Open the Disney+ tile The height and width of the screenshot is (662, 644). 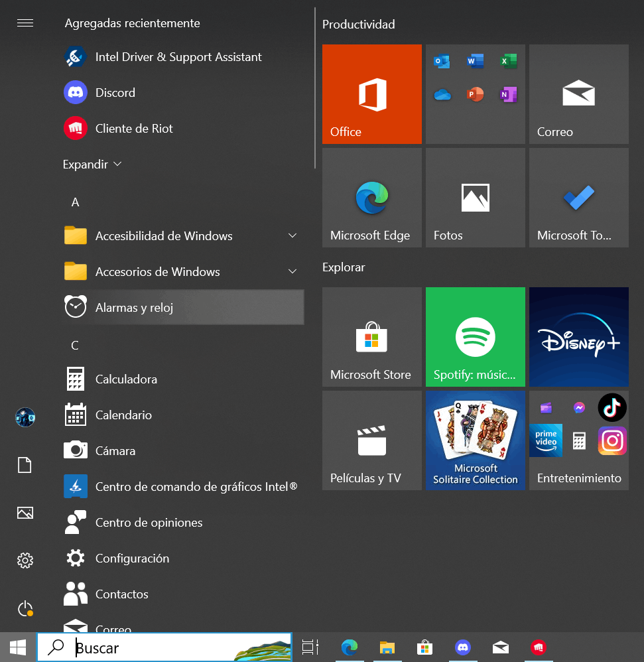click(x=578, y=337)
